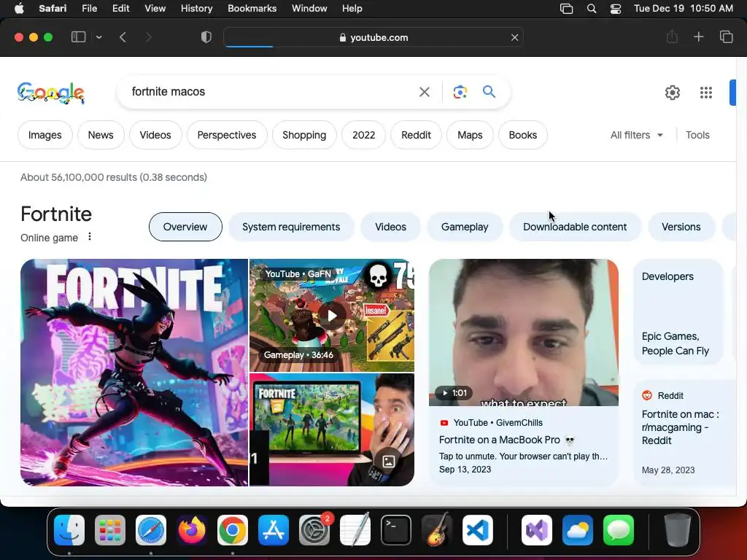Click the youtube.com address bar
The width and height of the screenshot is (747, 560).
point(373,37)
